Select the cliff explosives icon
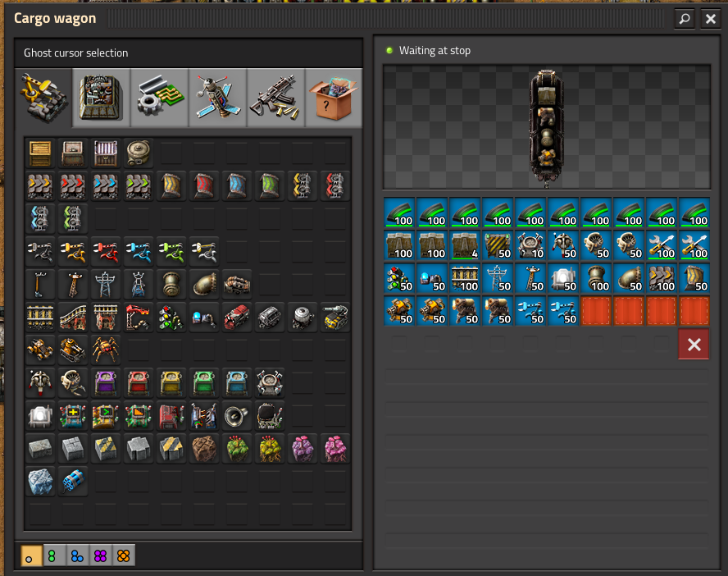This screenshot has width=728, height=576. pyautogui.click(x=73, y=482)
